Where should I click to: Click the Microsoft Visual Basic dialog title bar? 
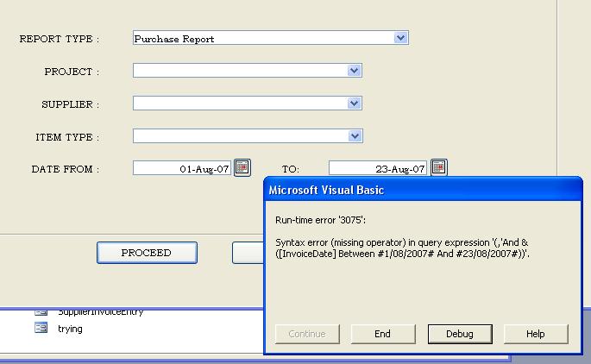pyautogui.click(x=424, y=190)
